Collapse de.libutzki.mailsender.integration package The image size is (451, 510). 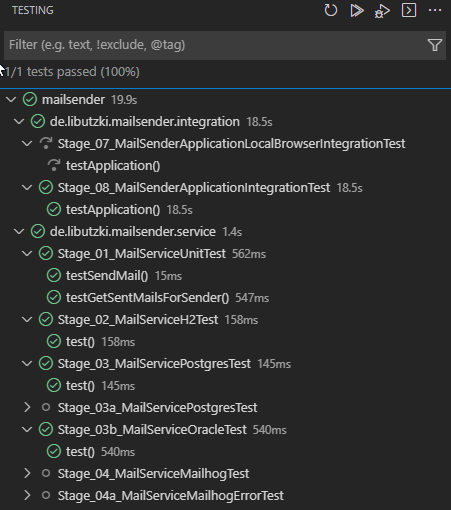tap(19, 122)
